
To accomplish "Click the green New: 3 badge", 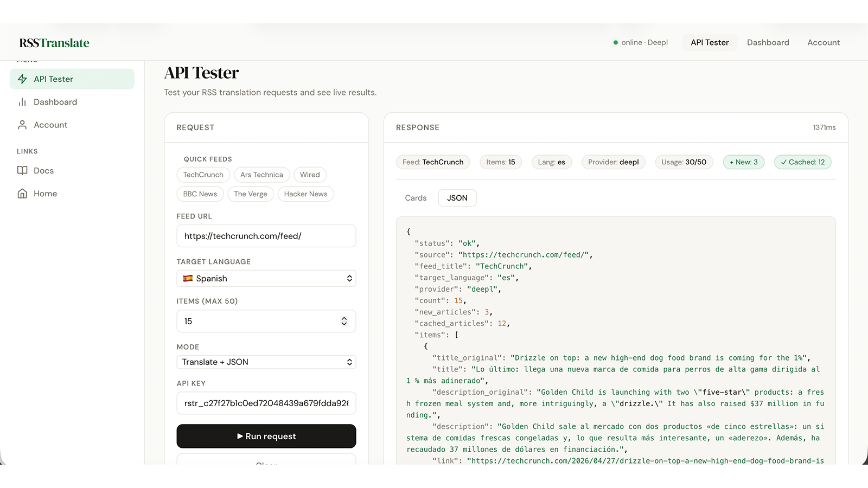I will (x=744, y=162).
